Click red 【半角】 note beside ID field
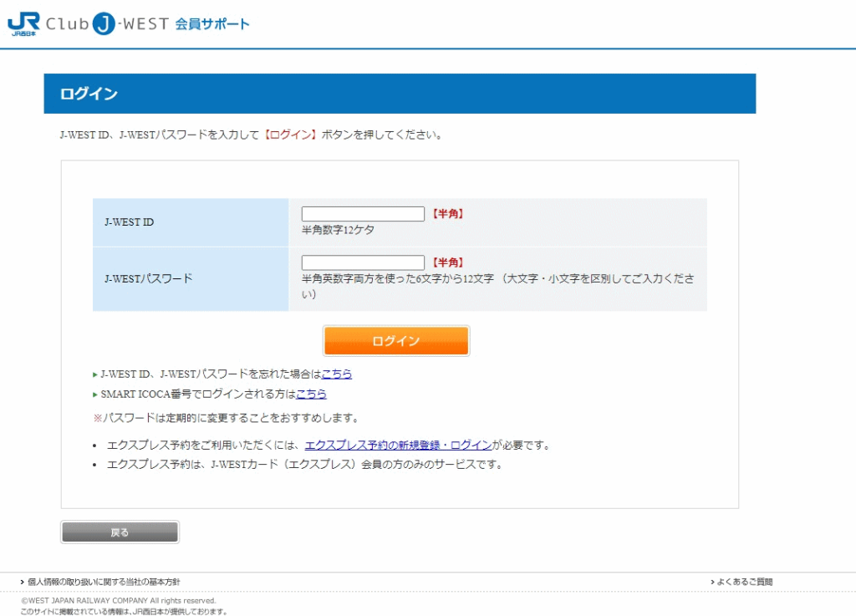This screenshot has width=856, height=616. (x=447, y=214)
